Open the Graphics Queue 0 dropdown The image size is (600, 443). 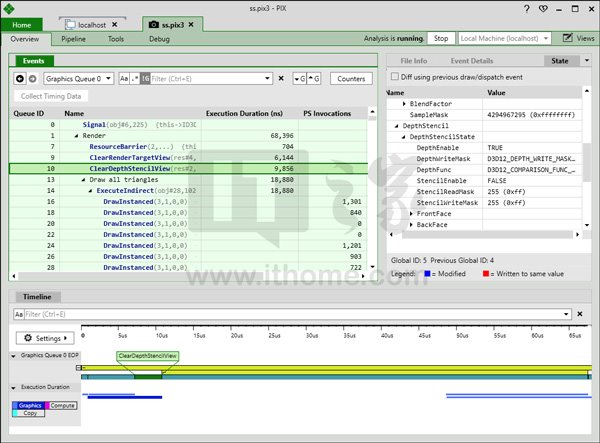point(79,78)
